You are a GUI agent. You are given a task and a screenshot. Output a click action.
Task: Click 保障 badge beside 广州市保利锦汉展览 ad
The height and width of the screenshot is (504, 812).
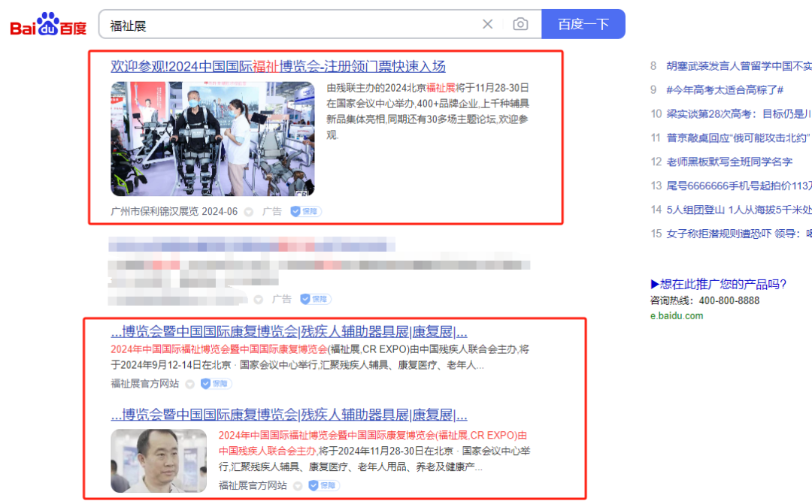click(306, 212)
